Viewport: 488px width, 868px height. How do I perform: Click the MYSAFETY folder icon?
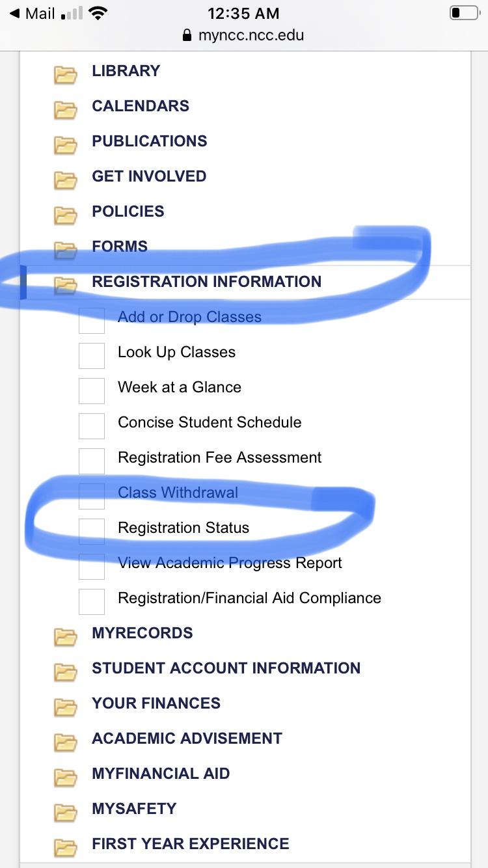pyautogui.click(x=65, y=813)
